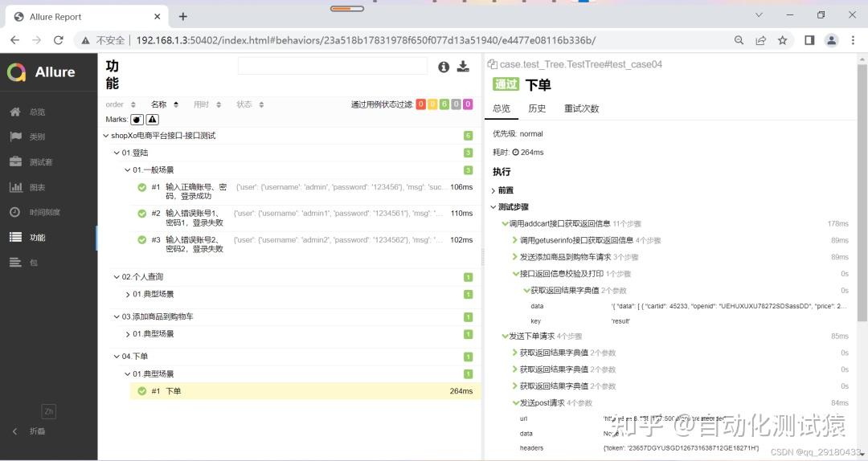Click the info icon in tree header
868x461 pixels.
tap(444, 67)
